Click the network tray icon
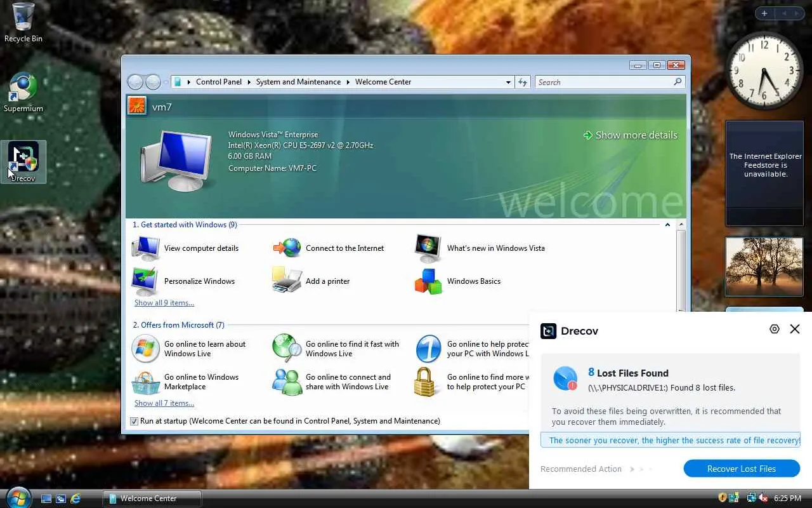812x508 pixels. (x=752, y=498)
